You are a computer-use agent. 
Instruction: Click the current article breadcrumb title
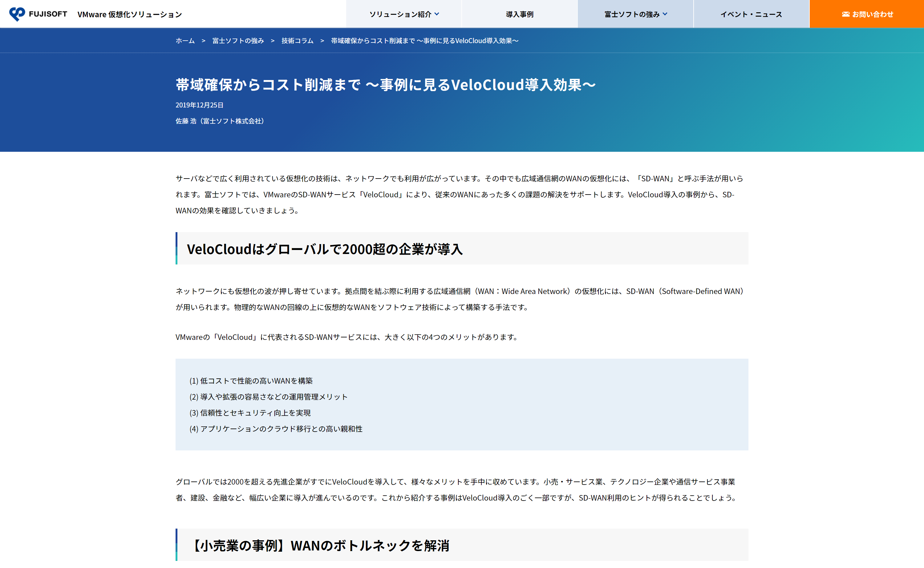pos(425,41)
